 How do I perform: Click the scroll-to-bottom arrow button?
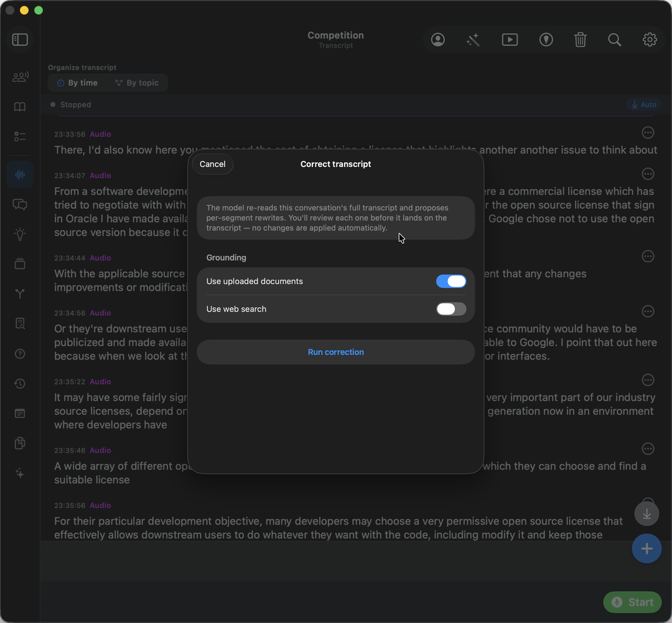[646, 514]
